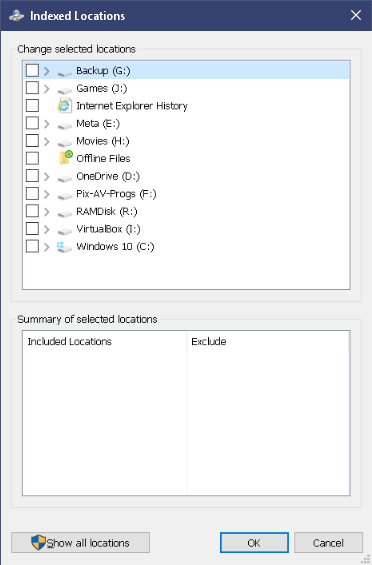Viewport: 372px width, 565px height.
Task: Expand the Pix-AV-Progs (F:) node
Action: [x=46, y=194]
